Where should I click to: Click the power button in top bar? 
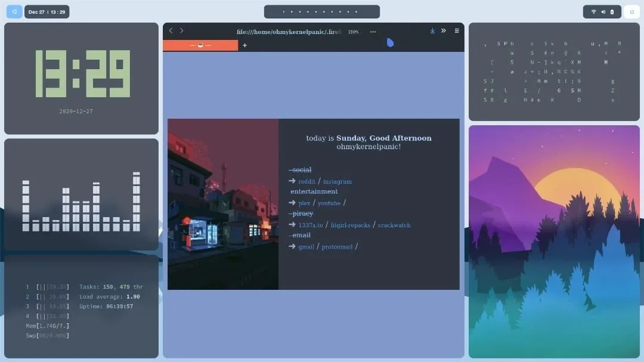(631, 12)
